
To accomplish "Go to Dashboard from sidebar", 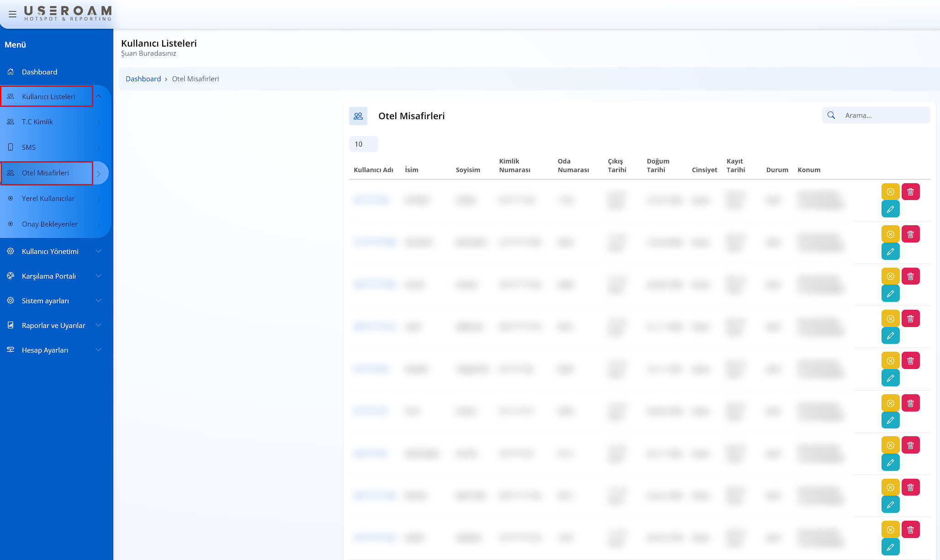I will click(x=39, y=72).
